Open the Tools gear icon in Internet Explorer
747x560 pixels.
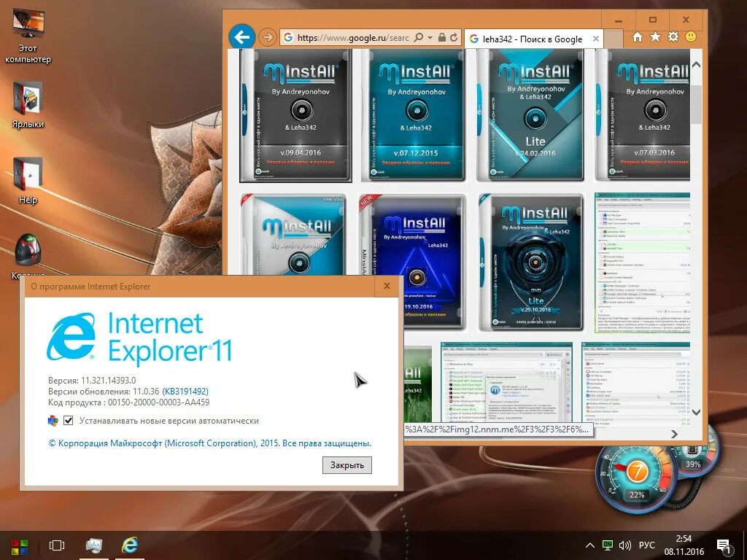(673, 36)
